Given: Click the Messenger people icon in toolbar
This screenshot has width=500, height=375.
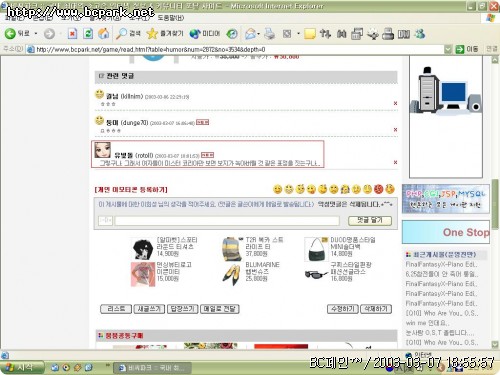Looking at the screenshot, I should click(x=420, y=34).
